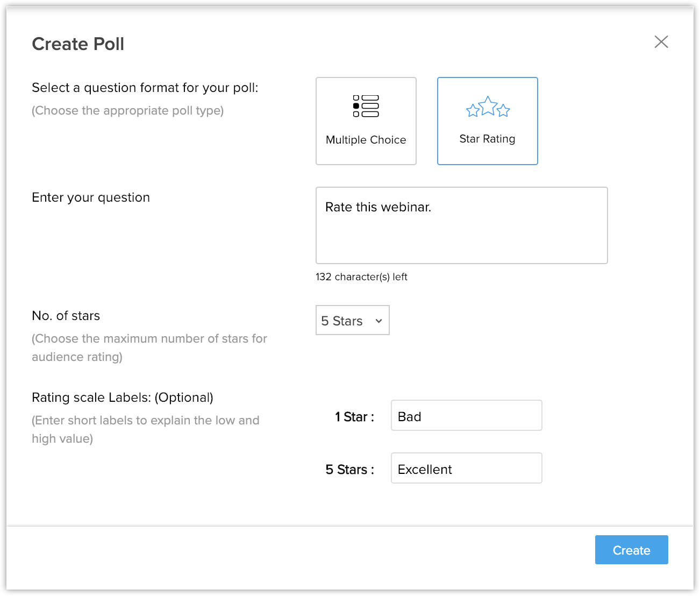This screenshot has height=596, width=700.
Task: Click the '132 character(s) left' counter
Action: (361, 277)
